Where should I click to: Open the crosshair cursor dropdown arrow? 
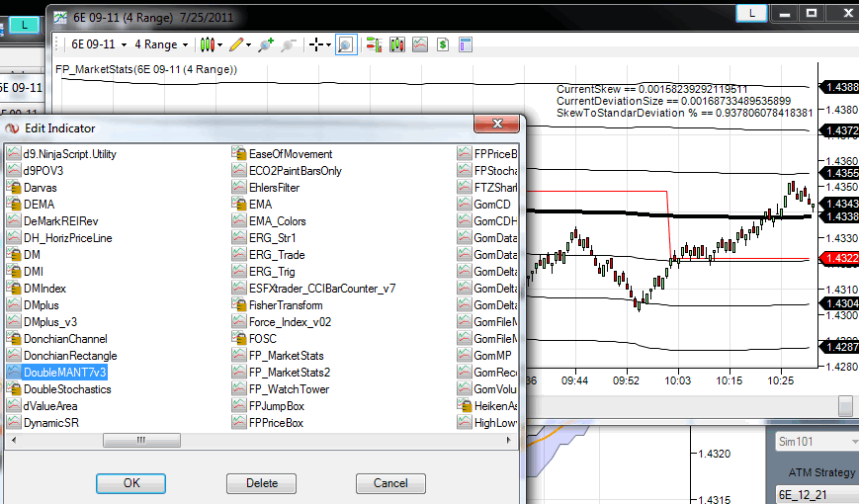tap(328, 44)
